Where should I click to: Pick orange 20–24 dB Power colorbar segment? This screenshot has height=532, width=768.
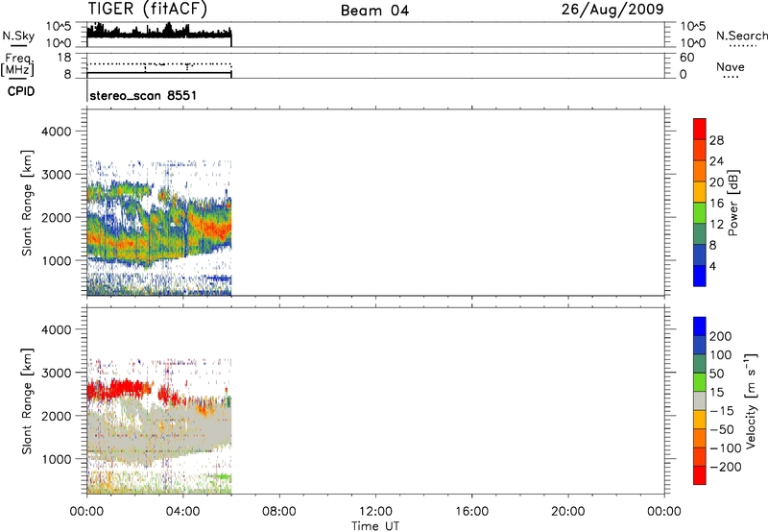pyautogui.click(x=700, y=171)
